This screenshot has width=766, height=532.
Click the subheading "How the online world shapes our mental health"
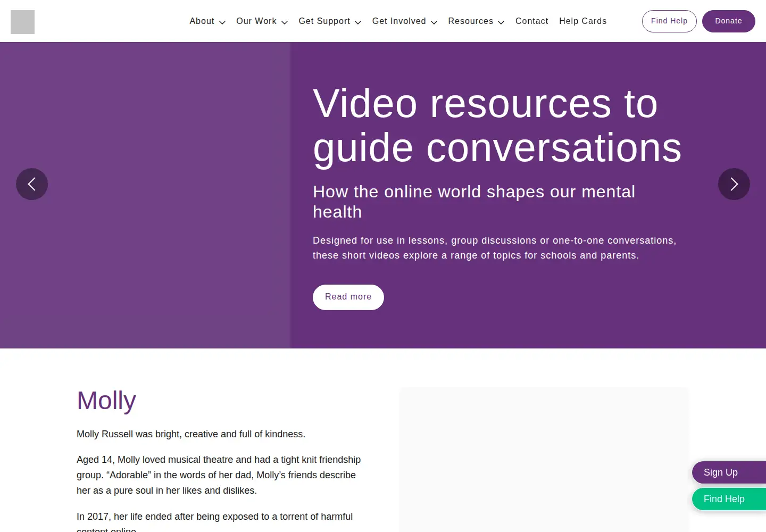tap(474, 202)
